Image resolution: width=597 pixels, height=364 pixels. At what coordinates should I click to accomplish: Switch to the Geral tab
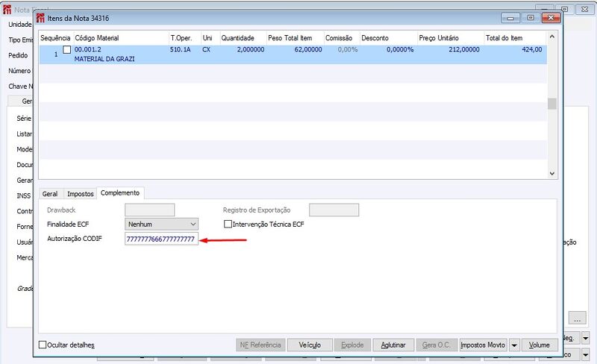click(50, 194)
